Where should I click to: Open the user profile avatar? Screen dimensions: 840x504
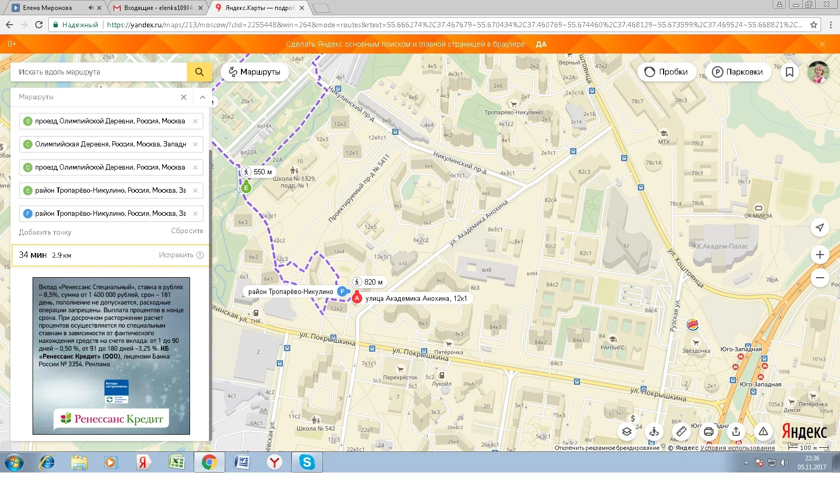818,72
